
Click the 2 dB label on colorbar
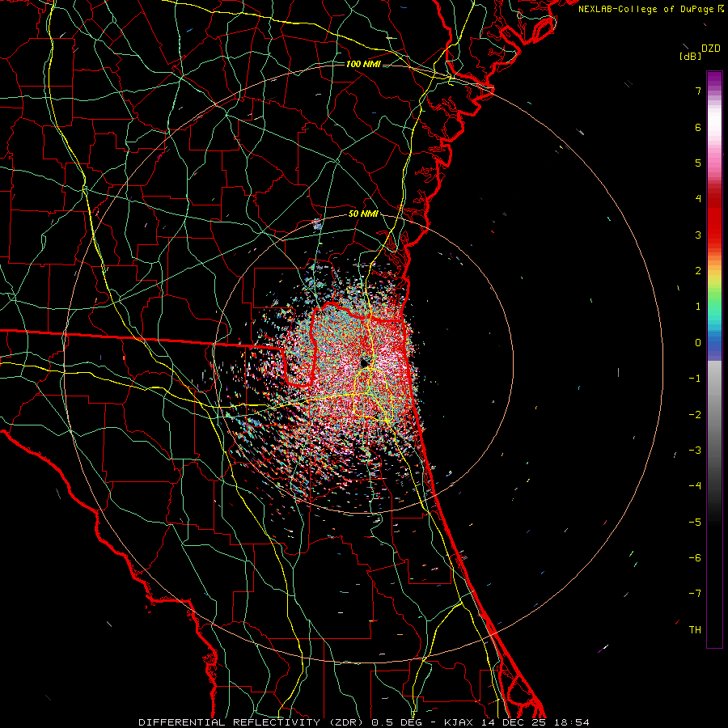point(698,271)
